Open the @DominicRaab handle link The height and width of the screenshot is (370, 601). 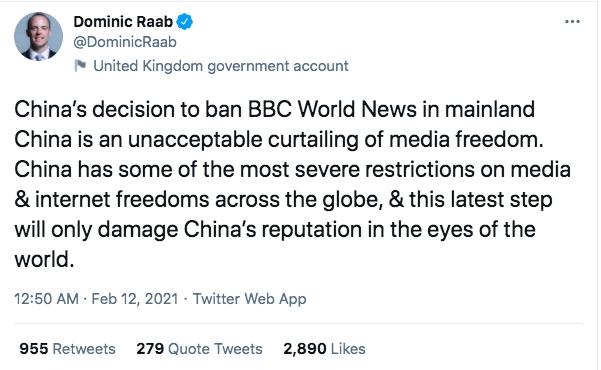pos(125,42)
